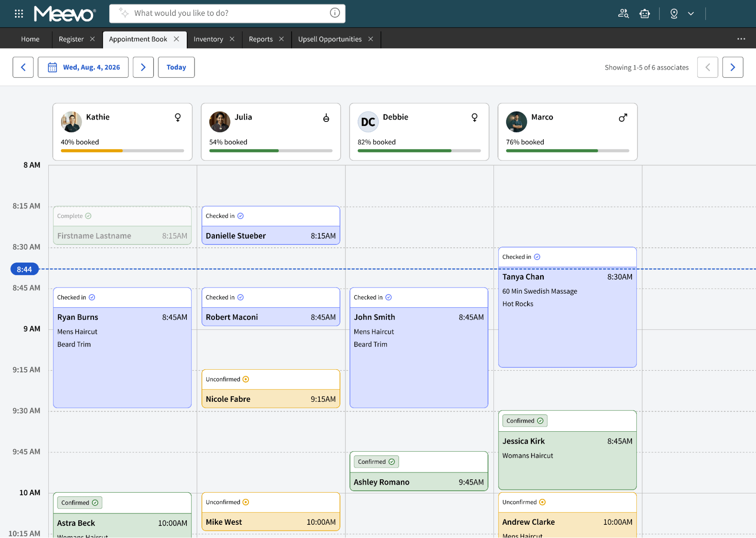Show previous associates page arrow
756x538 pixels.
coord(708,67)
